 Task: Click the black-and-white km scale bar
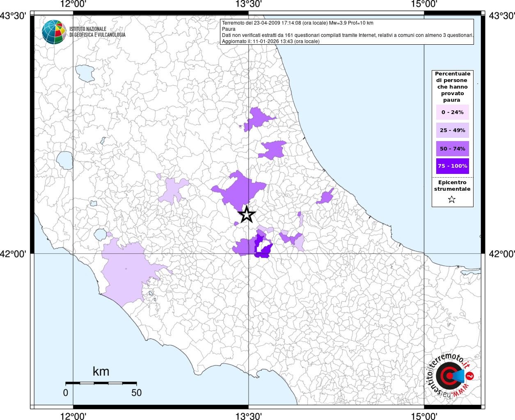(101, 383)
